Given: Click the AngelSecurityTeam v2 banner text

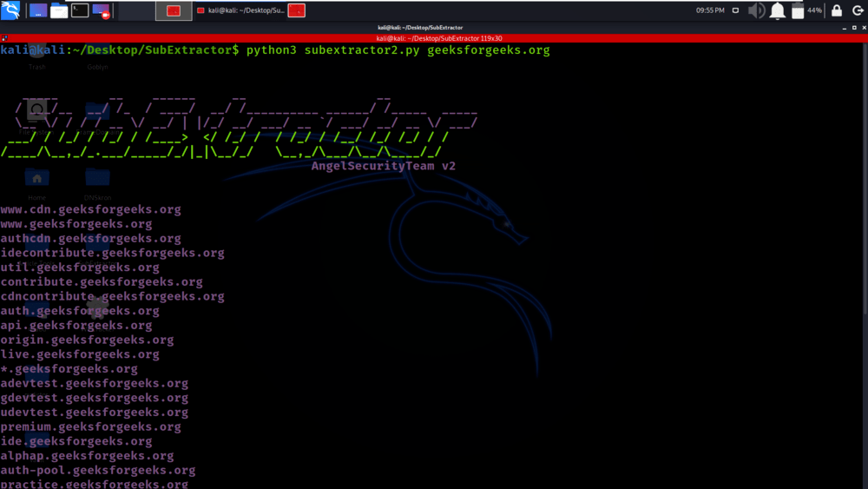Looking at the screenshot, I should point(383,166).
